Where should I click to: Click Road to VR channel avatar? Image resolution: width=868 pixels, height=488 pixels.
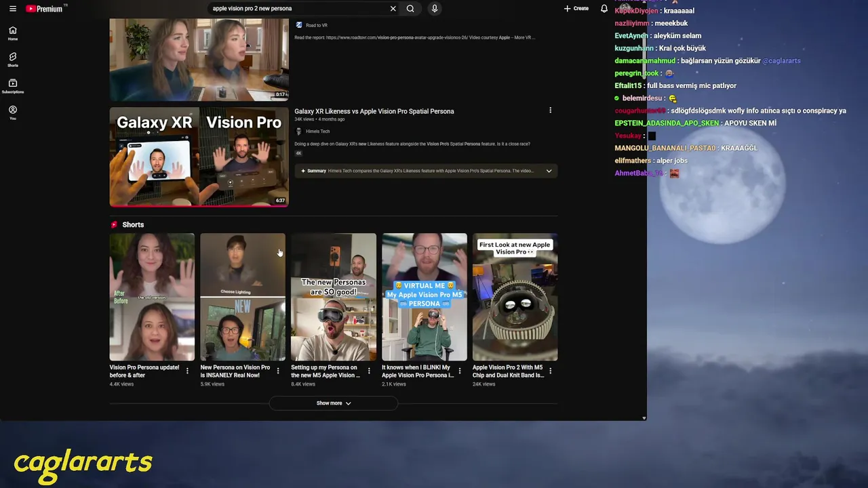click(298, 26)
